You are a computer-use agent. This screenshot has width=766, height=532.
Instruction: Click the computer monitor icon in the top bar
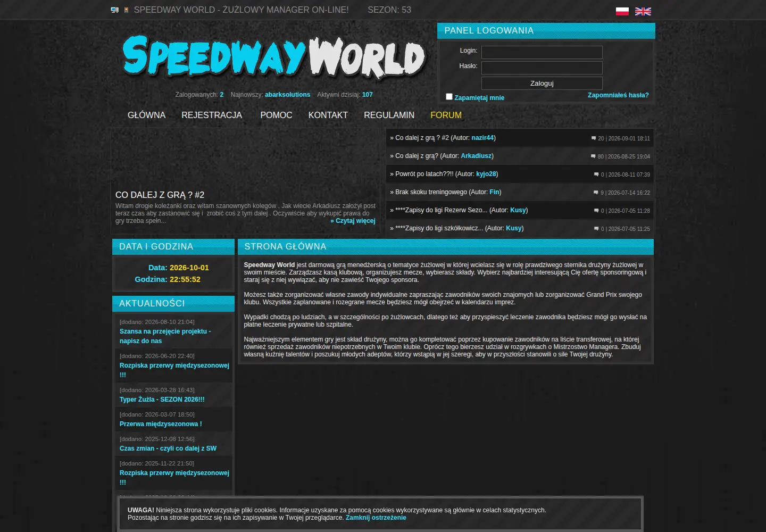click(114, 10)
